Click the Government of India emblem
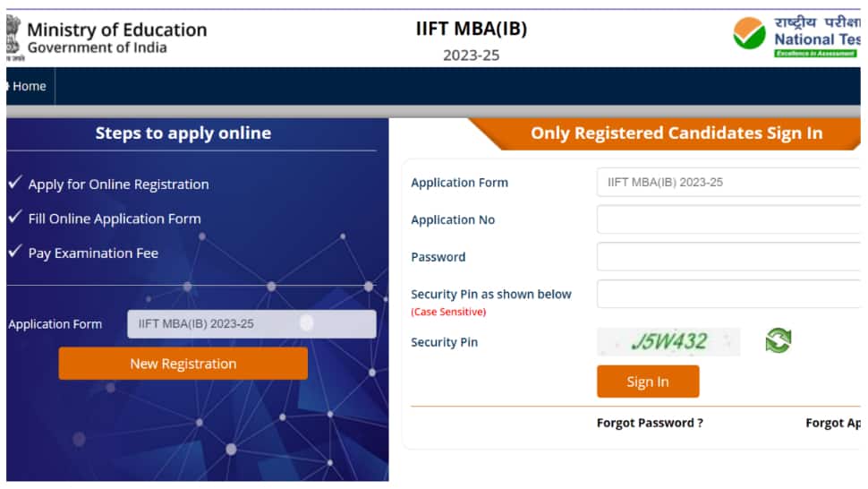Viewport: 868px width, 489px height. (x=13, y=38)
